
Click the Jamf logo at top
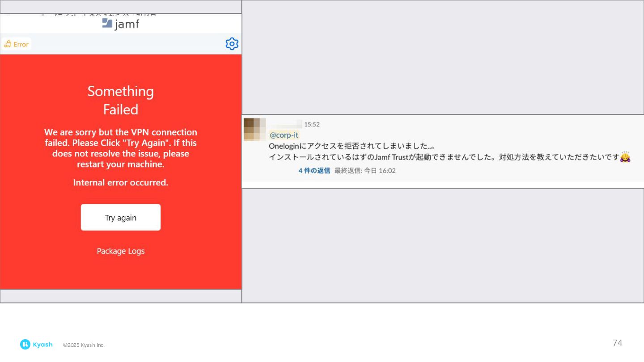pyautogui.click(x=120, y=24)
